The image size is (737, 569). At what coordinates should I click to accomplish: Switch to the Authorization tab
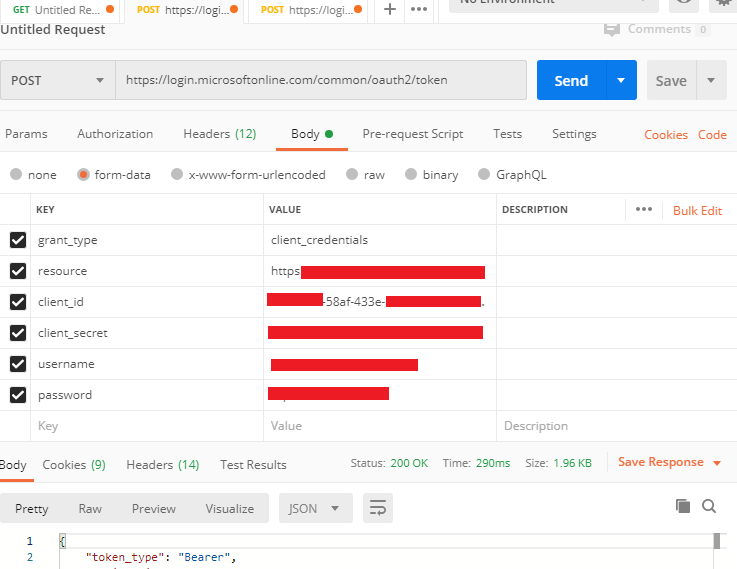click(115, 134)
